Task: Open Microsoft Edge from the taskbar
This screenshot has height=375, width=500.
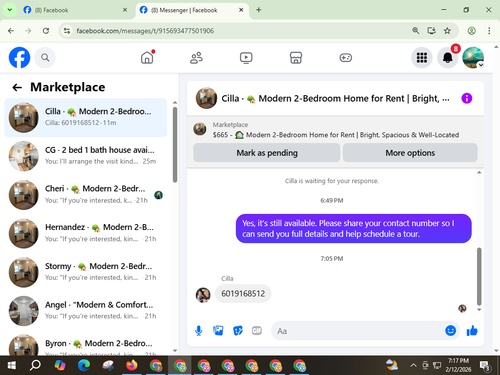Action: pos(84,365)
